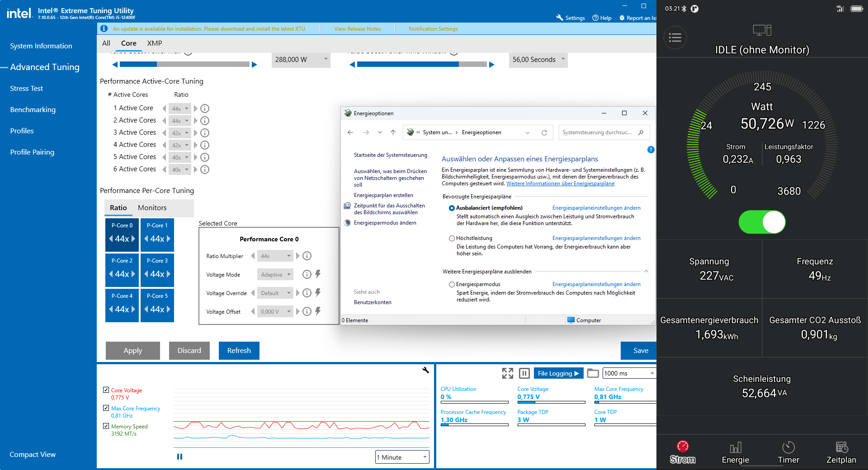Expand monitor panel with fullscreen arrows icon
This screenshot has width=868, height=470.
click(x=508, y=373)
